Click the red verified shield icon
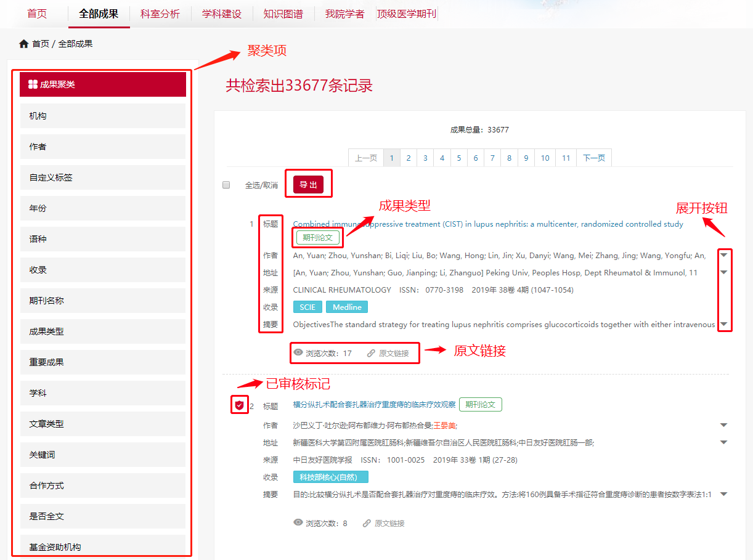This screenshot has width=753, height=560. pos(240,405)
